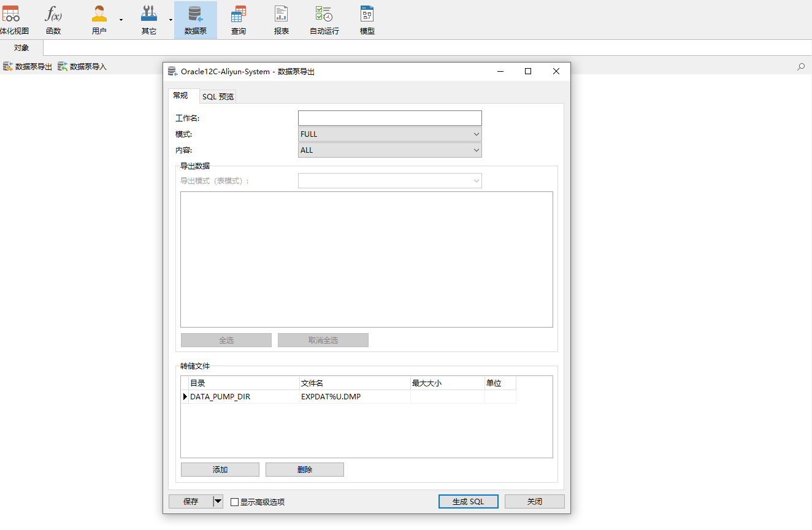Click the search magnifier icon
This screenshot has height=530, width=812.
801,66
